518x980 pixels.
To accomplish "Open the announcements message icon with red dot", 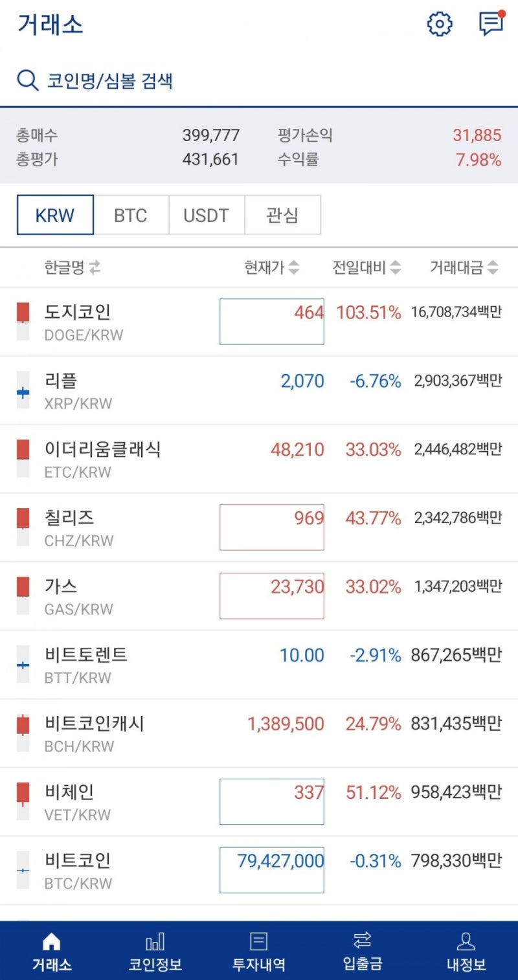I will point(490,25).
